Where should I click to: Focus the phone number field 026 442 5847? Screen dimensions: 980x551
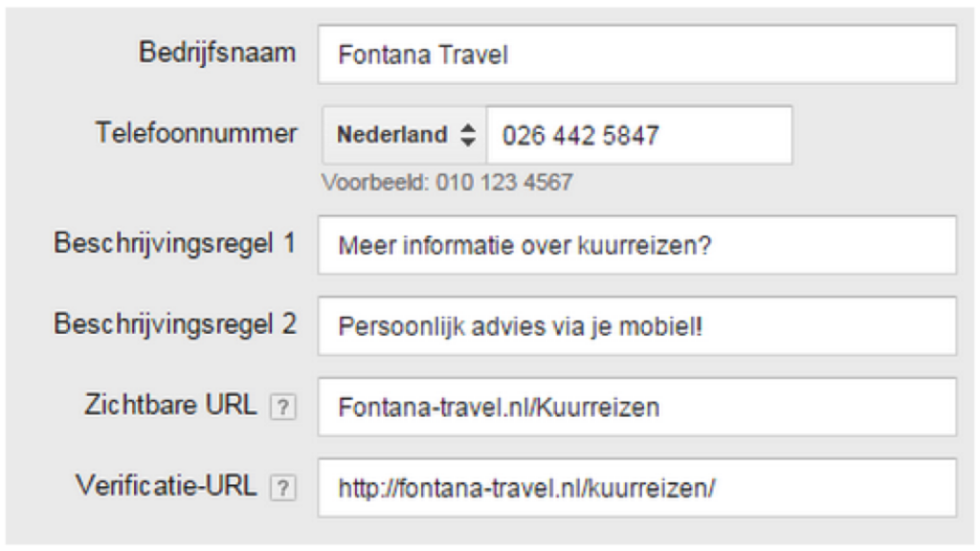[638, 135]
